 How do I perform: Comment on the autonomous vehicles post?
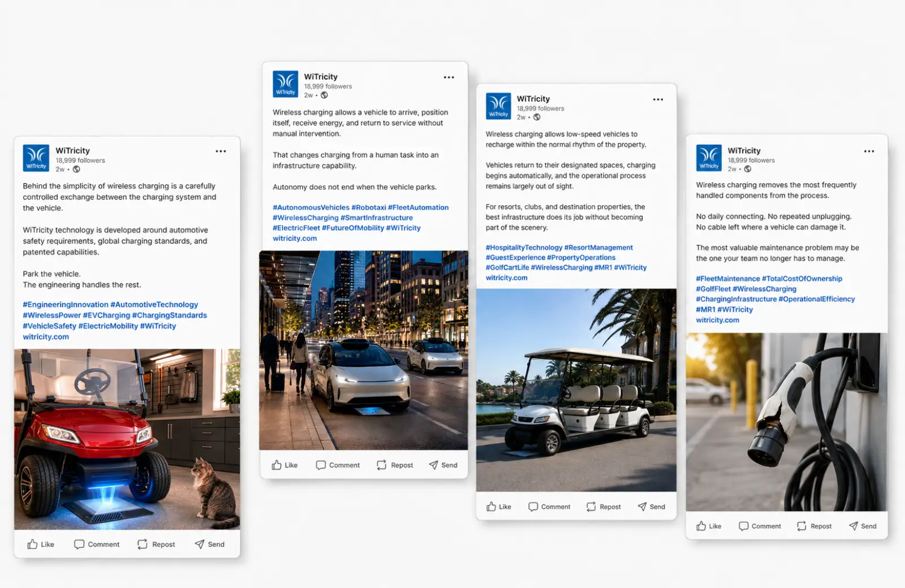point(338,465)
